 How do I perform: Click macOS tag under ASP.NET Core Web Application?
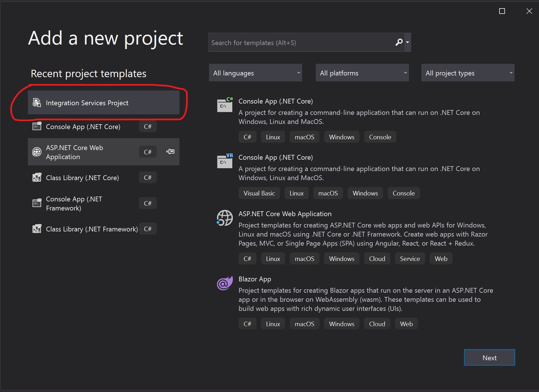click(x=304, y=259)
